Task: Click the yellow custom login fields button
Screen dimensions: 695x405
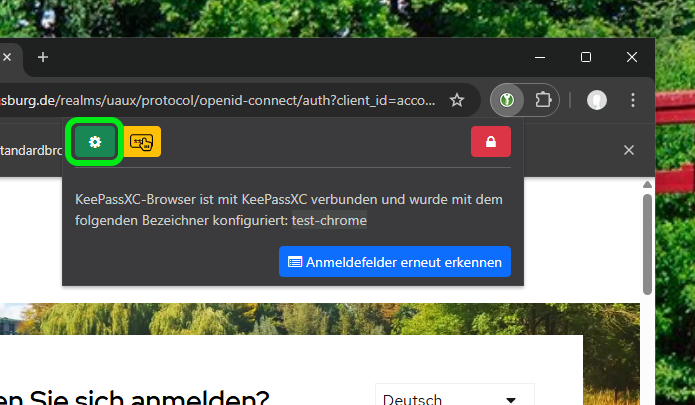Action: point(145,142)
